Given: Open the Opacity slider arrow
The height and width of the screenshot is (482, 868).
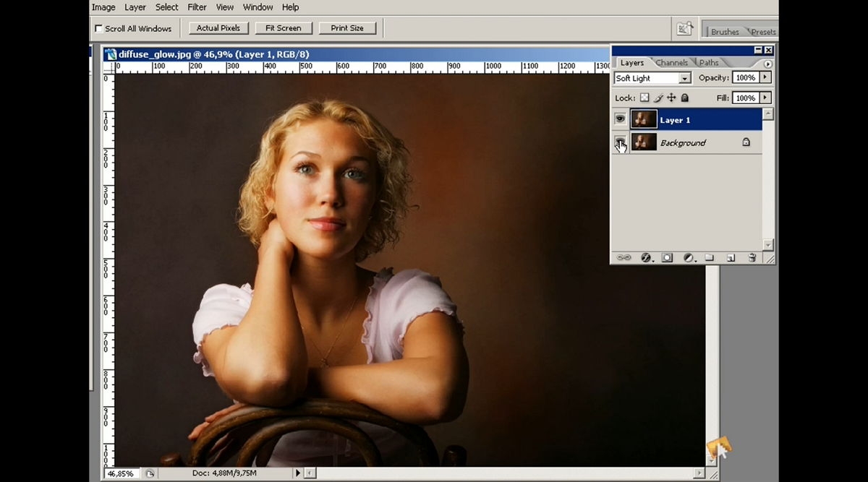Looking at the screenshot, I should click(x=765, y=77).
